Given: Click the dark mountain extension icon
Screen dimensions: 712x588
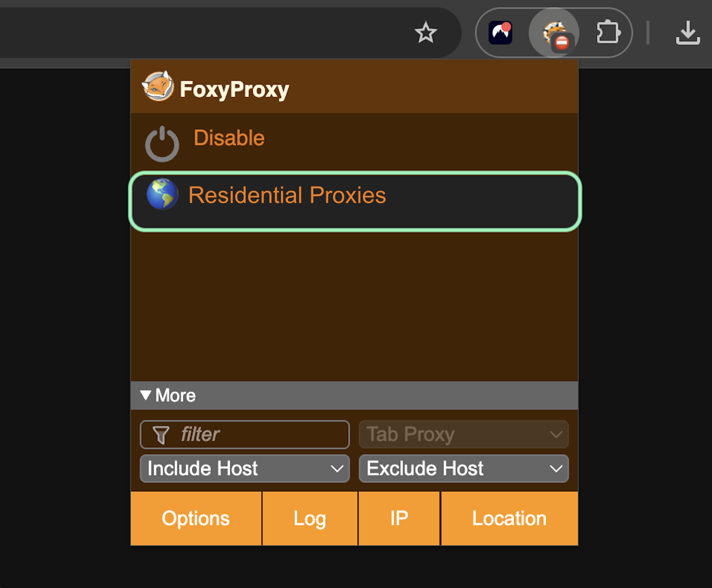Looking at the screenshot, I should tap(500, 33).
